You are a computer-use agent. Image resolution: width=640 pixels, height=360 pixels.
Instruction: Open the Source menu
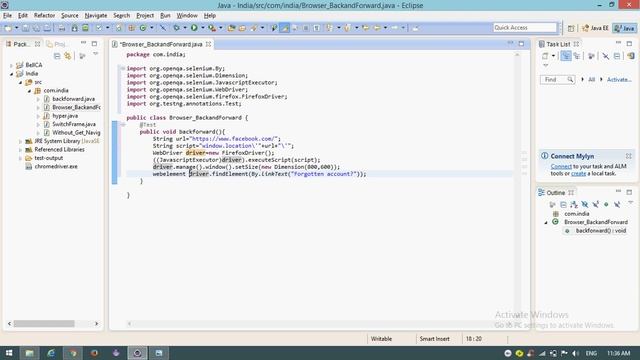(70, 16)
